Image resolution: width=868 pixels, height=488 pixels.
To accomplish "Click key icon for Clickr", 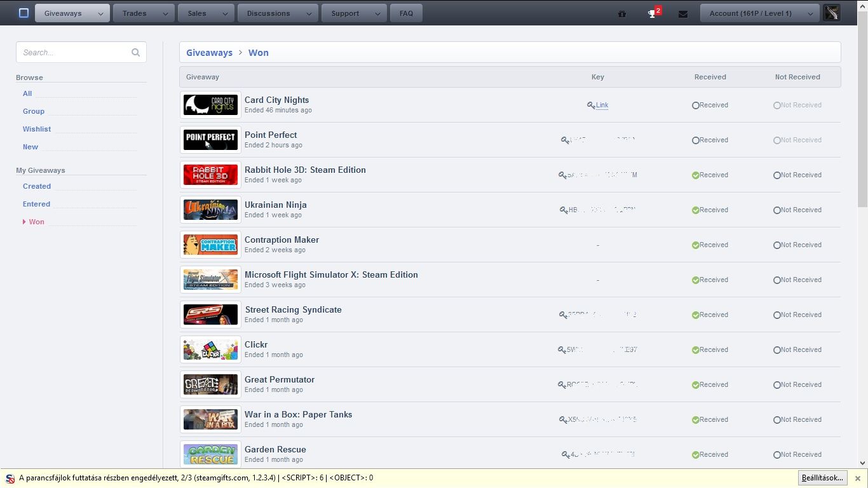I will (x=562, y=350).
